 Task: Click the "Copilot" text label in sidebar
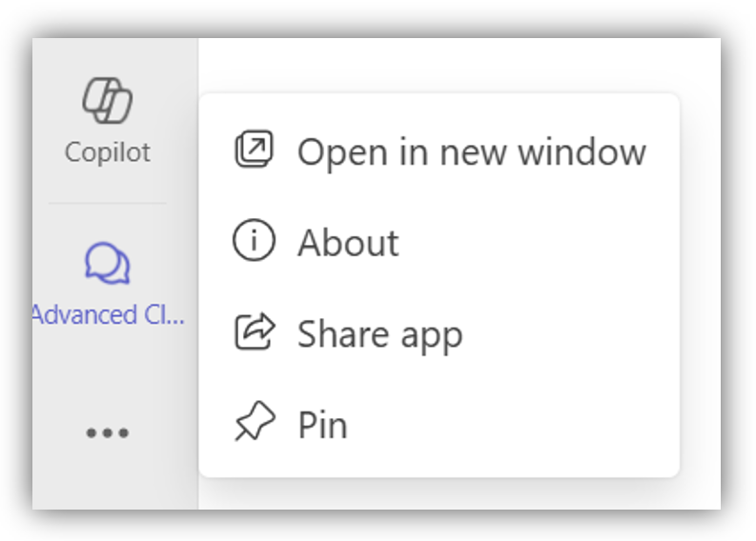[x=108, y=152]
